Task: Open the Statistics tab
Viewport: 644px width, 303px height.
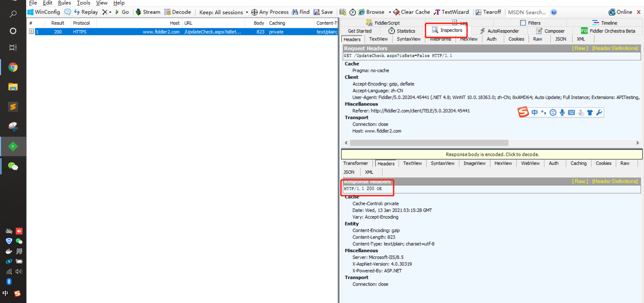Action: click(402, 31)
